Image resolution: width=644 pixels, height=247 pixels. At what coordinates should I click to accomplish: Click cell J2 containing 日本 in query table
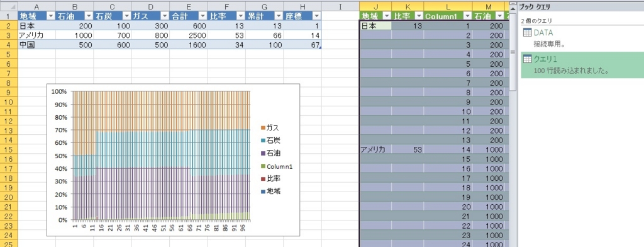tap(375, 26)
